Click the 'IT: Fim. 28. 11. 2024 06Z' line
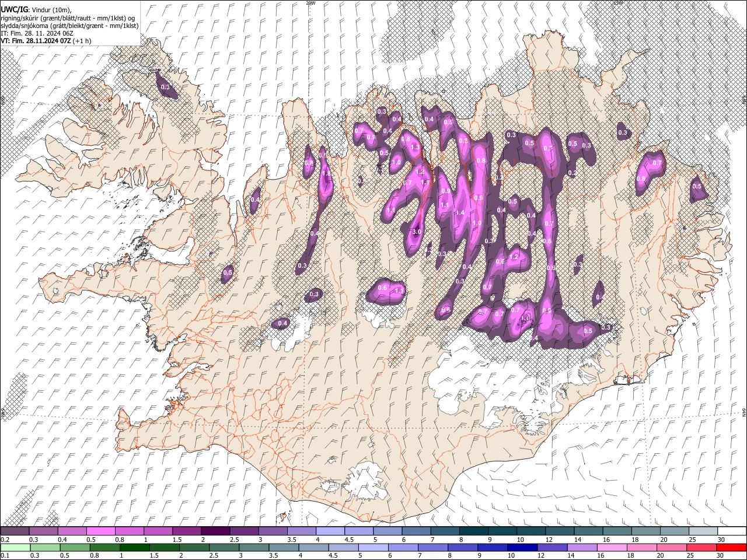This screenshot has height=560, width=747. [37, 33]
